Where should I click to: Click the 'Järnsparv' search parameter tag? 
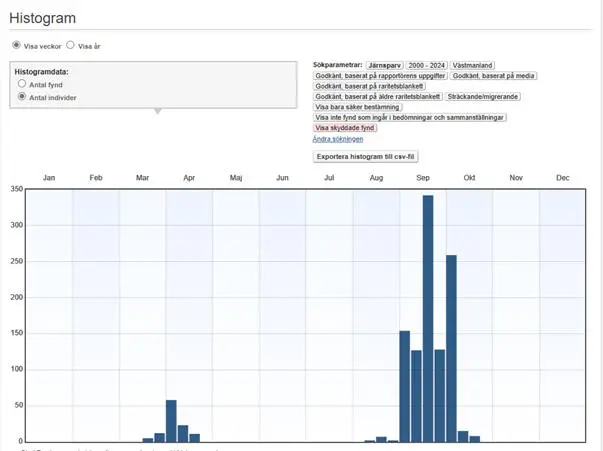point(384,65)
